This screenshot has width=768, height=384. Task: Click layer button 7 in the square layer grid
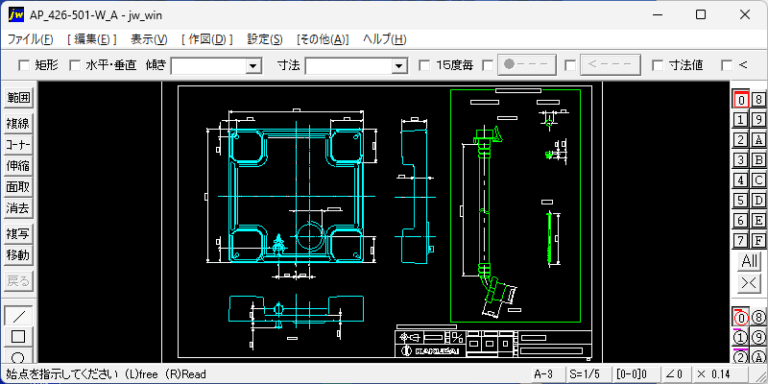(x=741, y=240)
